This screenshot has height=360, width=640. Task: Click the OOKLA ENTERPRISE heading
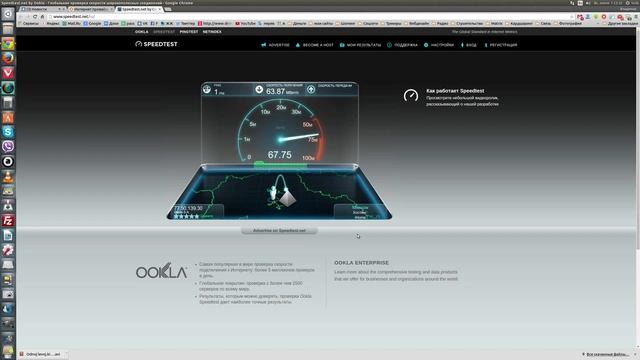(362, 263)
